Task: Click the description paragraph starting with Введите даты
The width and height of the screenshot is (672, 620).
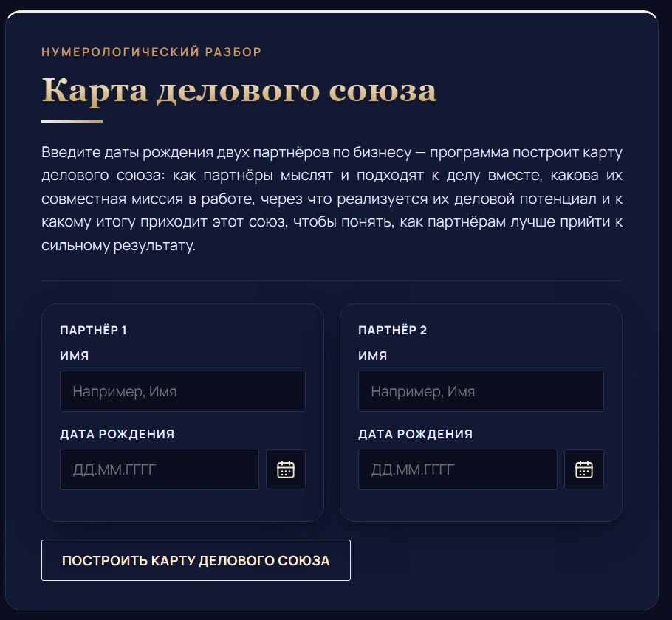Action: tap(332, 199)
